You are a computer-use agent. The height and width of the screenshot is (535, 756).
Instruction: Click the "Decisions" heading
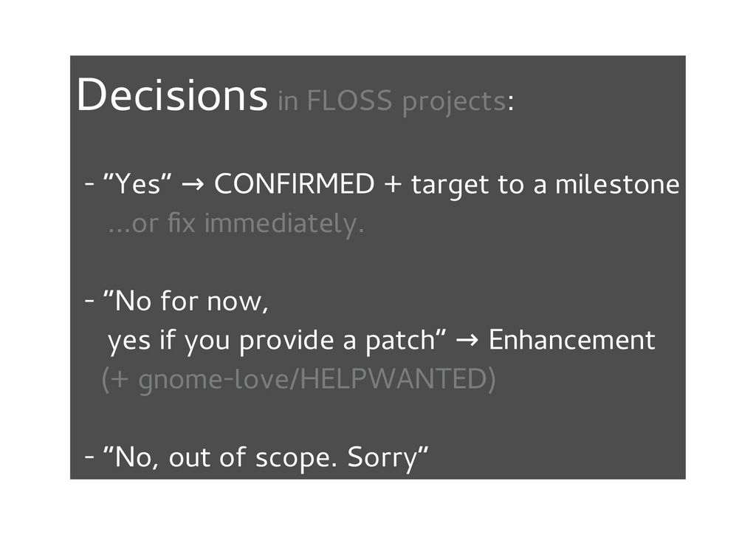tap(171, 97)
